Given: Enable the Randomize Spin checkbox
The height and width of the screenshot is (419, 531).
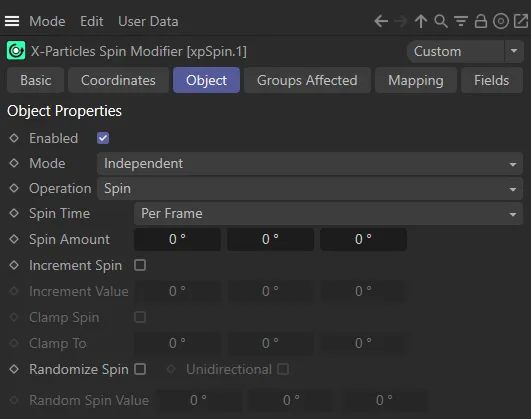Looking at the screenshot, I should [x=140, y=369].
